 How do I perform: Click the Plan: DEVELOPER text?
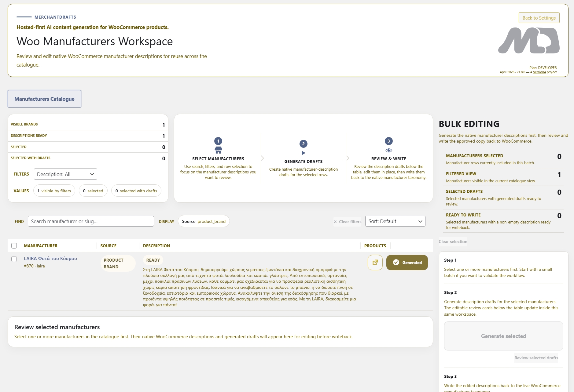(x=543, y=68)
